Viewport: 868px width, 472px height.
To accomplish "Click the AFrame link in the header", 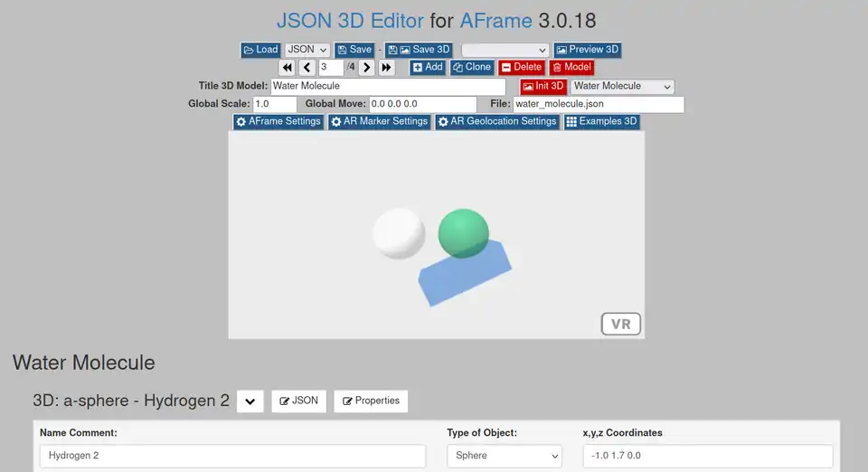I will (x=496, y=21).
